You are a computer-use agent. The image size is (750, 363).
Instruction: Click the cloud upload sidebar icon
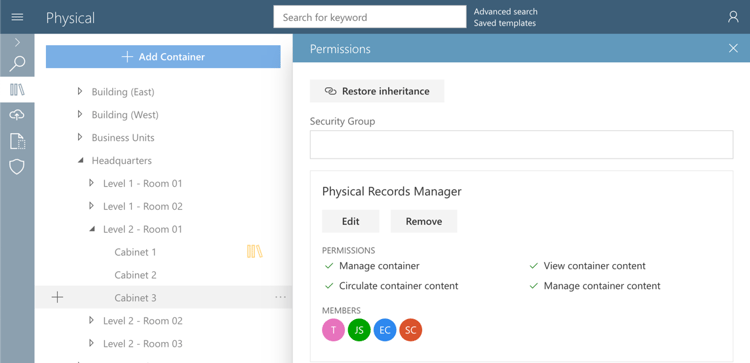17,115
